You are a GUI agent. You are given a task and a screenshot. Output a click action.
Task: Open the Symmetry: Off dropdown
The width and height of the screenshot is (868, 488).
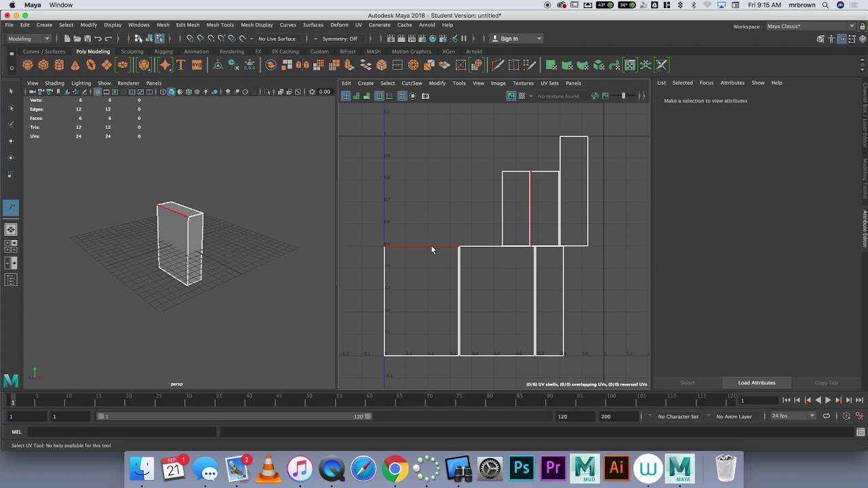pos(340,39)
